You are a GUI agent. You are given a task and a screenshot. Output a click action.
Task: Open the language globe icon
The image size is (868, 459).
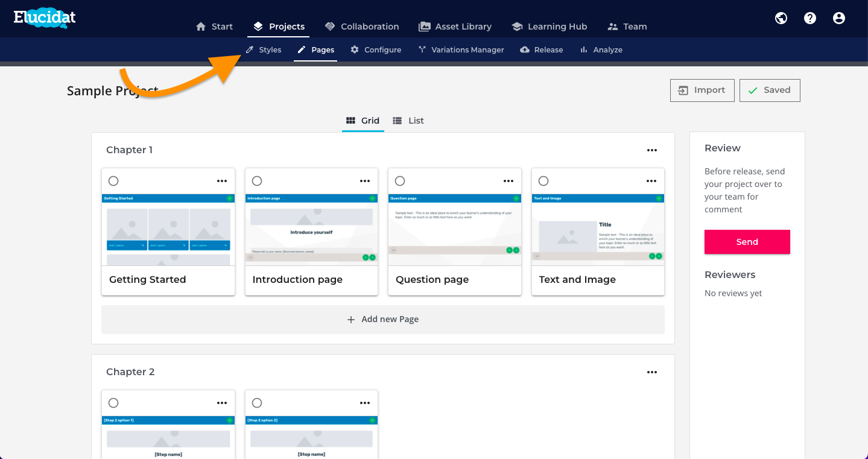click(x=781, y=18)
